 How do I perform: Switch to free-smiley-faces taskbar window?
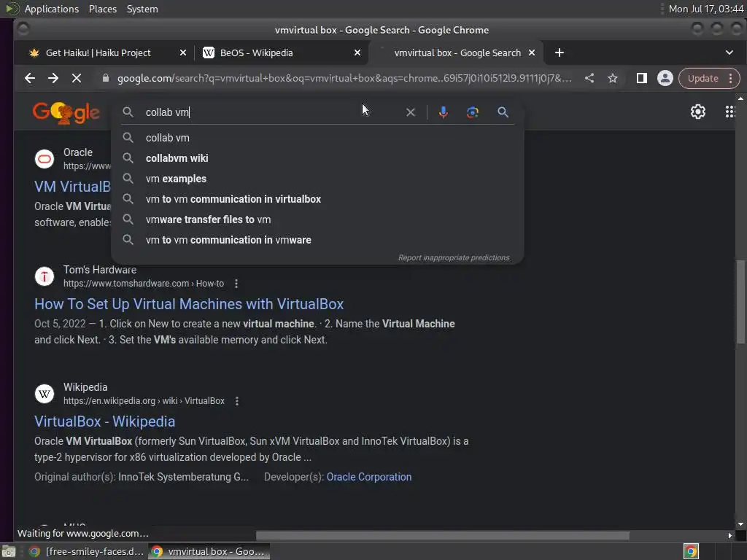point(87,551)
